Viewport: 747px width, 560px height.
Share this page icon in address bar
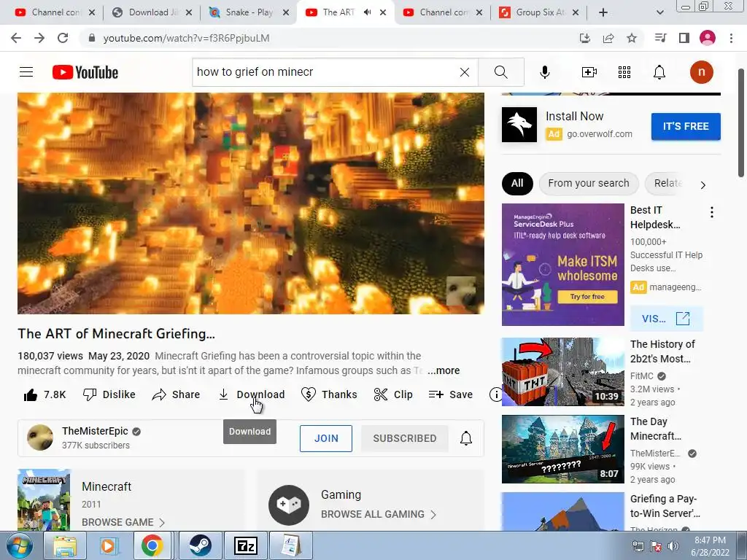point(608,38)
